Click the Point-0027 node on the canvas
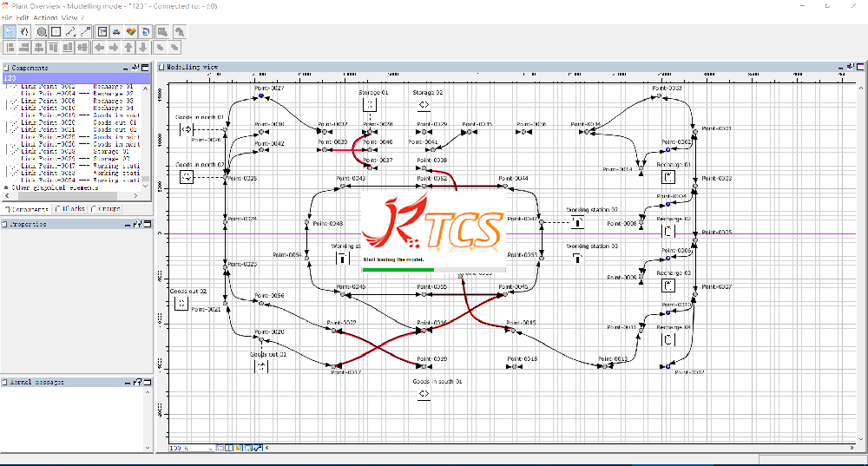This screenshot has height=466, width=868. point(260,96)
